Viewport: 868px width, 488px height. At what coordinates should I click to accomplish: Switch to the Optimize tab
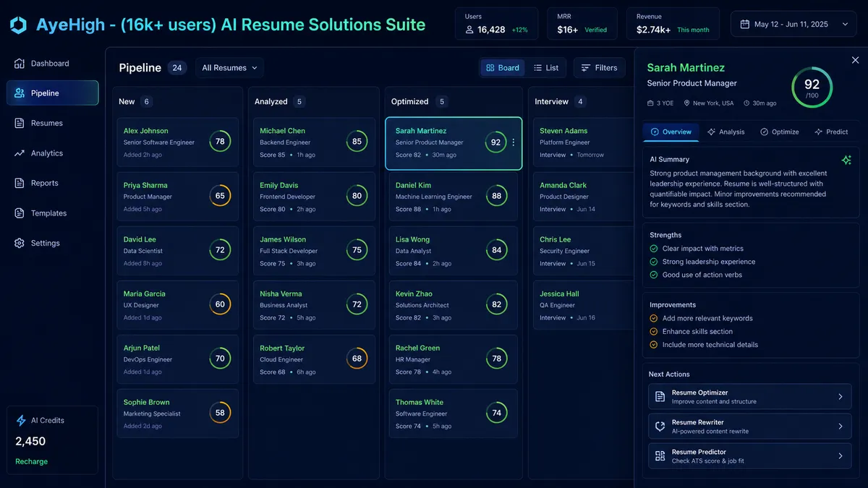780,132
